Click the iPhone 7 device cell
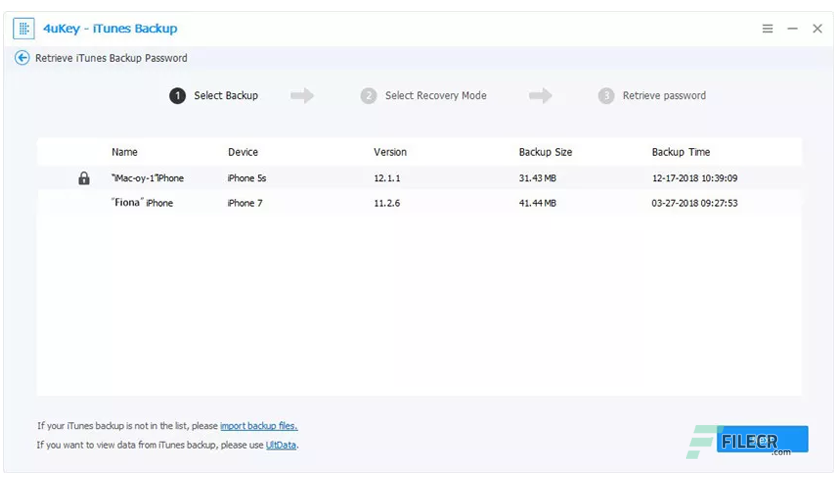 pos(245,203)
